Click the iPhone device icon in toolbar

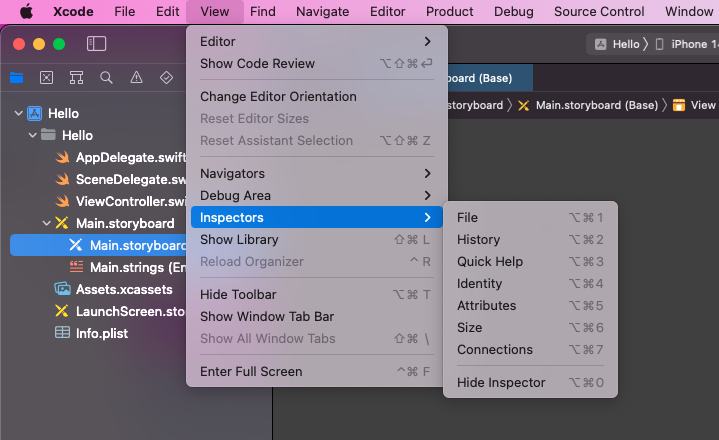point(659,44)
